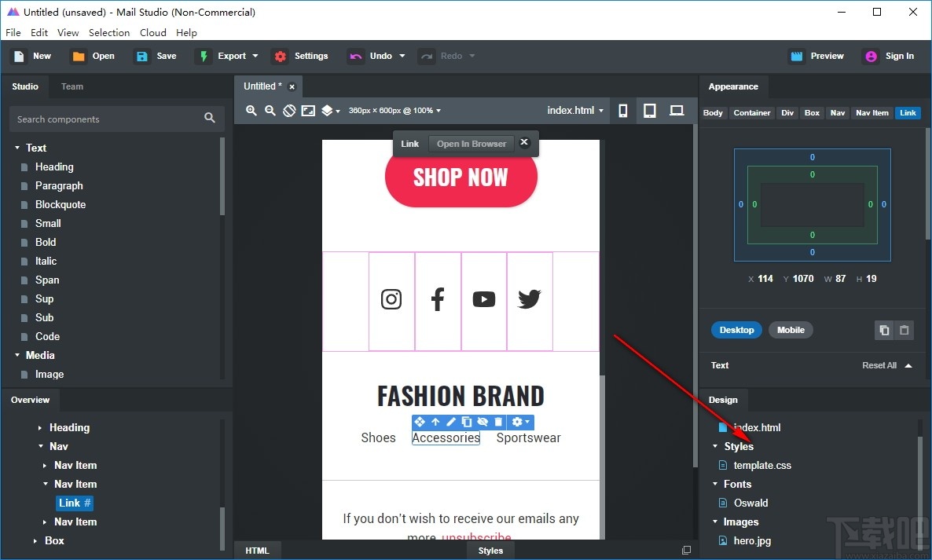Screen dimensions: 932x560
Task: Paste styles using the clipboard icon in Appearance
Action: point(904,330)
